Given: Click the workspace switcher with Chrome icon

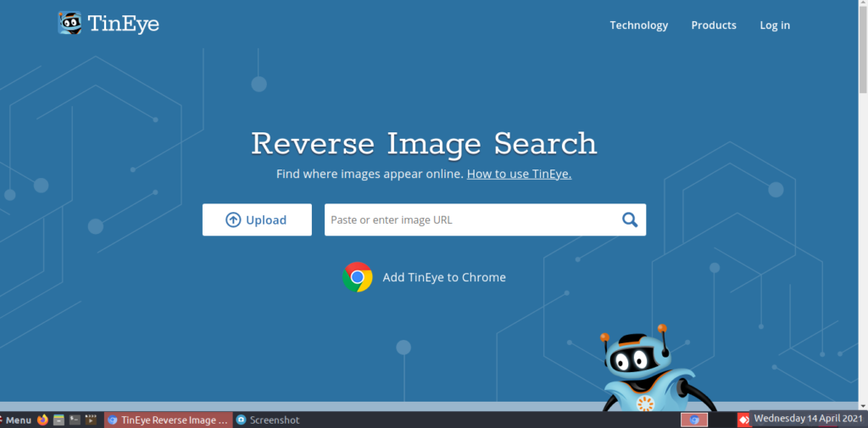Looking at the screenshot, I should [694, 420].
